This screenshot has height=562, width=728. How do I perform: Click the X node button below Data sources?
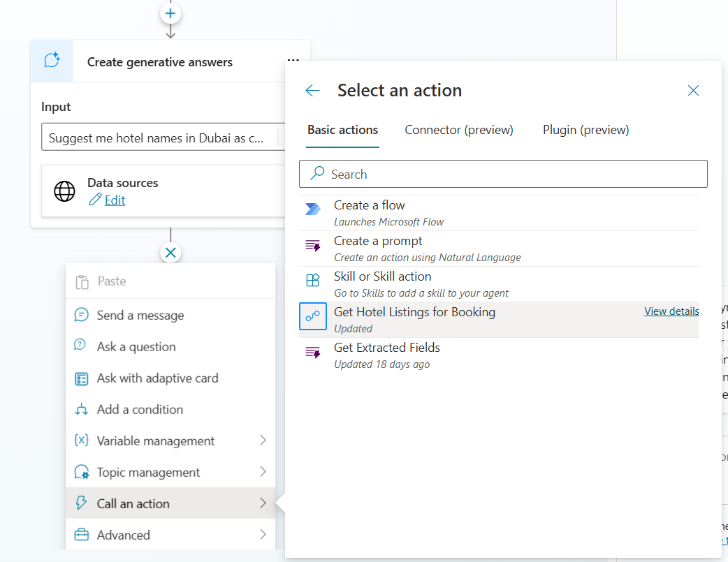[170, 252]
